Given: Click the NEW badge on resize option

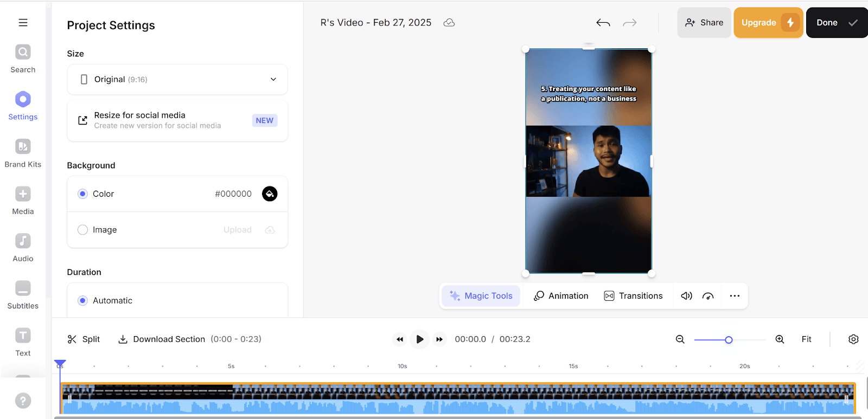Looking at the screenshot, I should [x=265, y=120].
